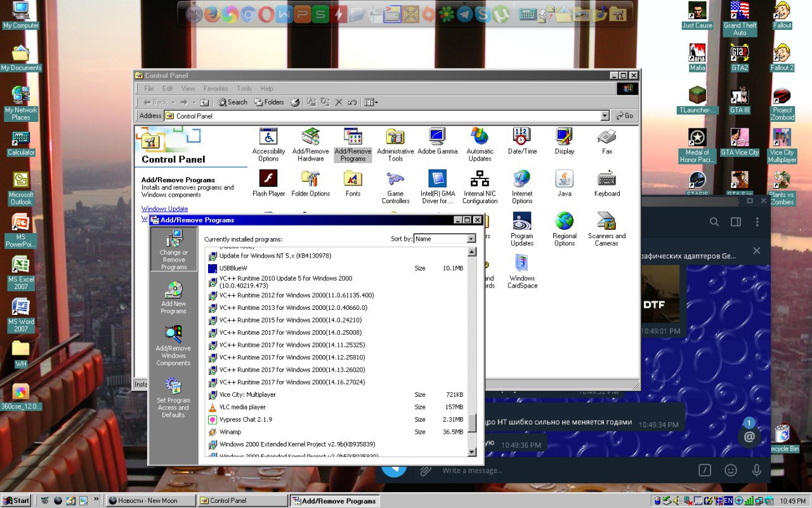
Task: Click the Folders toolbar button
Action: [269, 102]
